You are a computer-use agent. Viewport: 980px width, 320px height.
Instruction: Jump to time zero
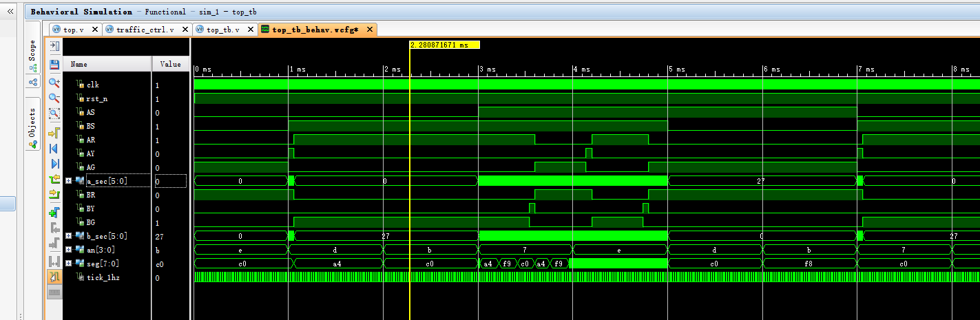pyautogui.click(x=54, y=149)
